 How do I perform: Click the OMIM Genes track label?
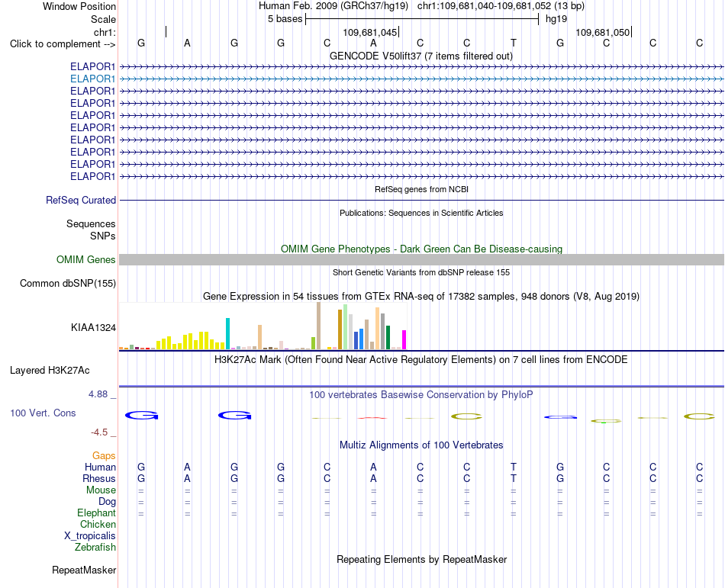click(x=85, y=259)
